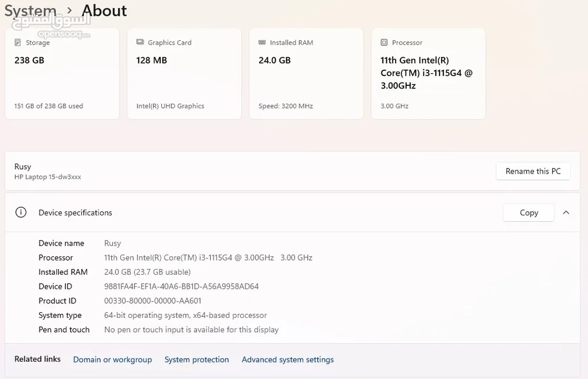588x379 pixels.
Task: Click the Device name value Rusy
Action: tap(113, 243)
